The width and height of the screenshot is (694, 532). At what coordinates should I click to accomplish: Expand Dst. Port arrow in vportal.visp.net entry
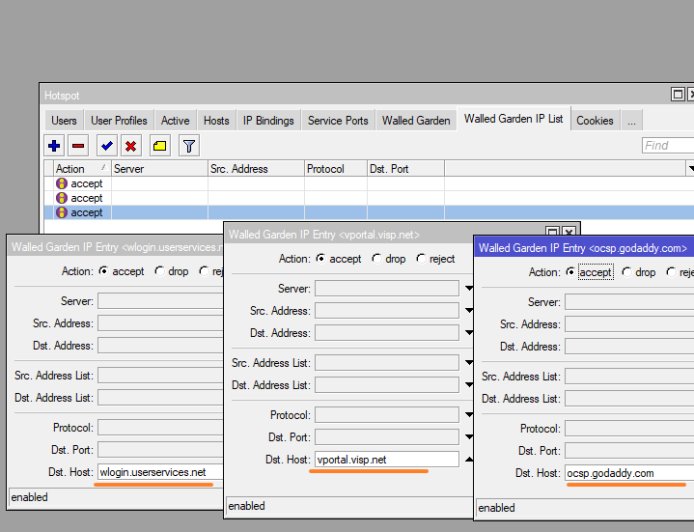(469, 437)
